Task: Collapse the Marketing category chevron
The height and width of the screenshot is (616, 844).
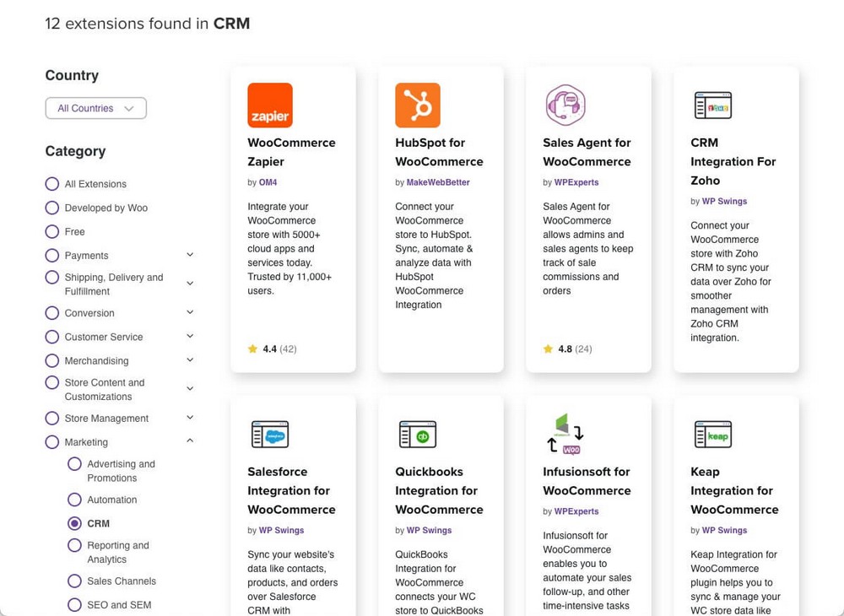Action: click(190, 440)
